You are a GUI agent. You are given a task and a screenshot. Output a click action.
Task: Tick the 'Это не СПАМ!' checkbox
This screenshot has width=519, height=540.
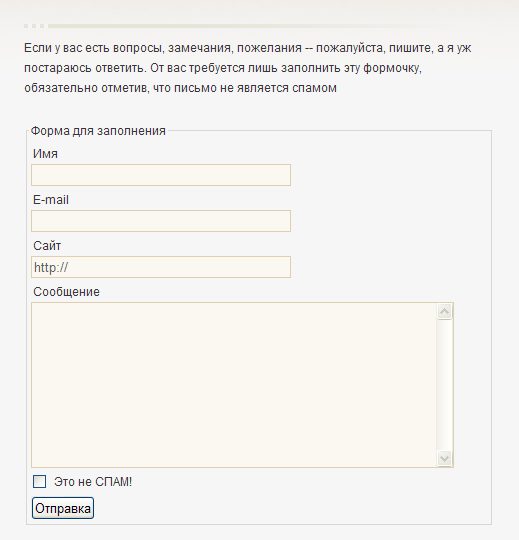tap(39, 481)
